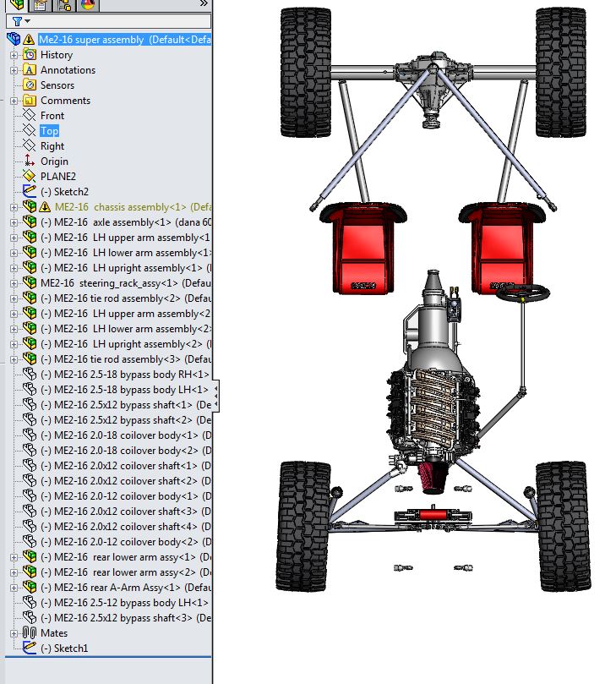The height and width of the screenshot is (684, 616).
Task: Switch to the PropertyManager tab
Action: coord(41,4)
